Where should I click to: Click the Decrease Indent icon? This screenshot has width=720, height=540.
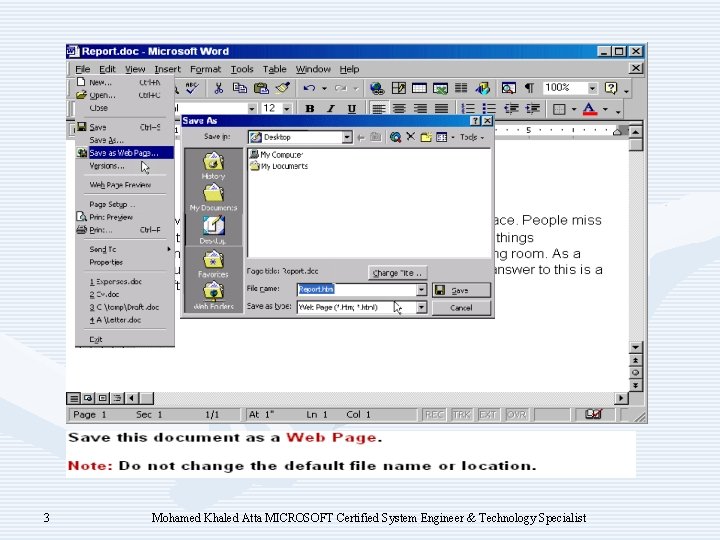click(x=511, y=109)
